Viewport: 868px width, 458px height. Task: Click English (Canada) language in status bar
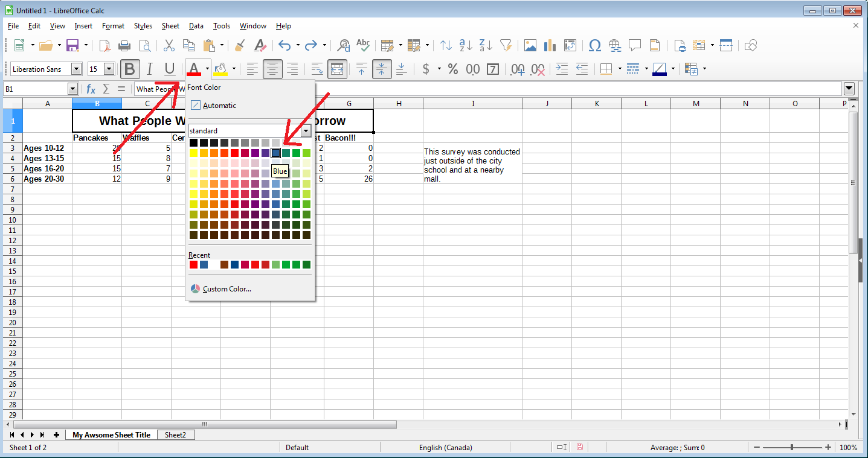pyautogui.click(x=446, y=448)
